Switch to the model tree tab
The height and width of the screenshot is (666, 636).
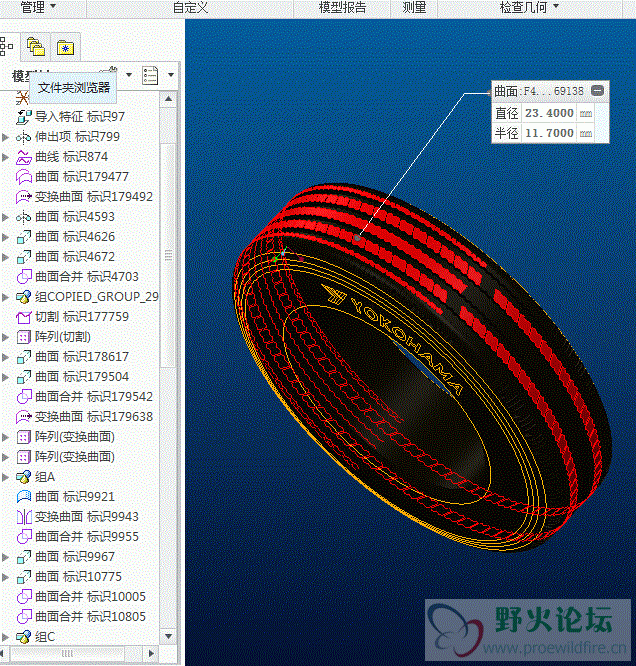(x=6, y=46)
